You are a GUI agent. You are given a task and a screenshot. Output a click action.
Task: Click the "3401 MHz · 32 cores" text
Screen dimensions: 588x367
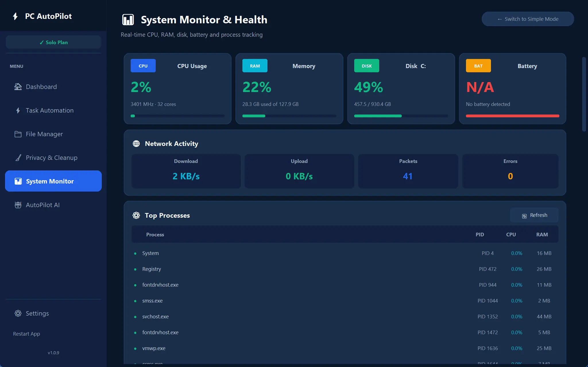(153, 104)
